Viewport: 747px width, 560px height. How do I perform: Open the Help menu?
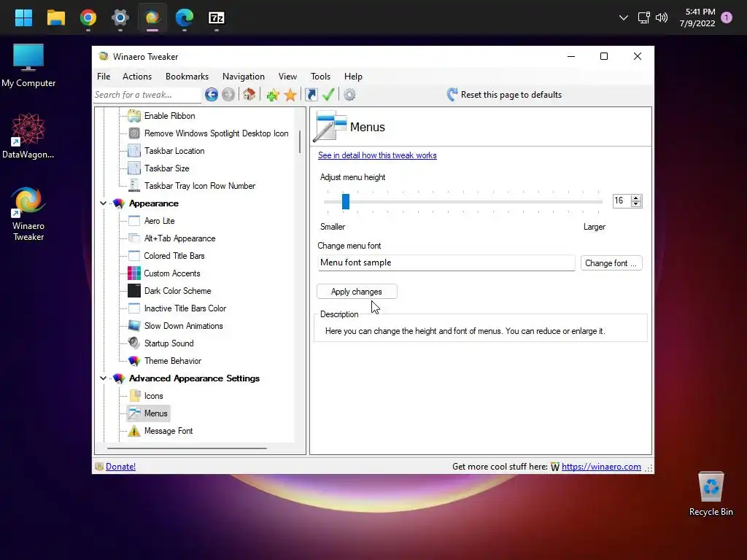pos(354,76)
